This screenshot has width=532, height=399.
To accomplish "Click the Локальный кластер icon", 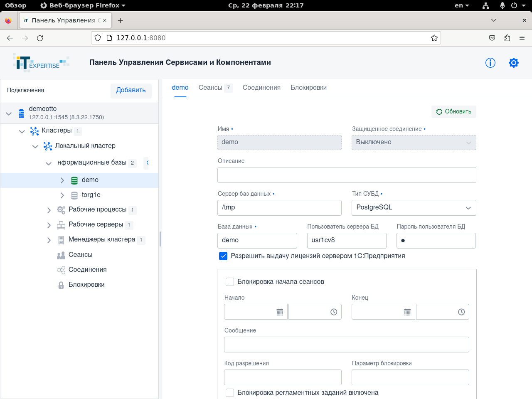I will [x=48, y=146].
